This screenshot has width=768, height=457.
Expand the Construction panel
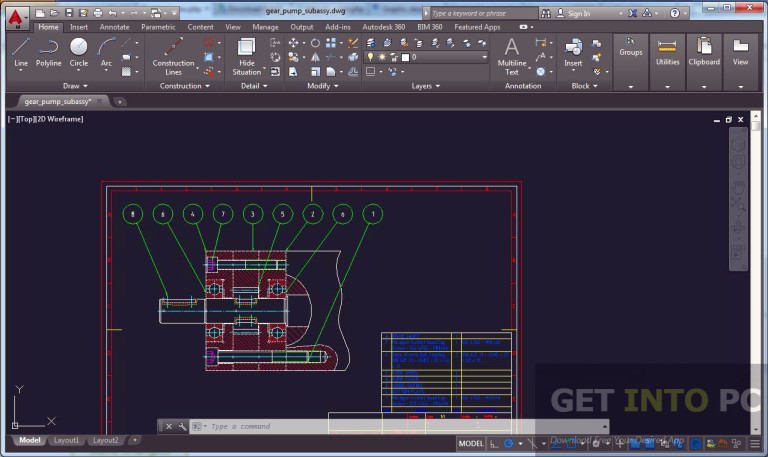coord(185,86)
